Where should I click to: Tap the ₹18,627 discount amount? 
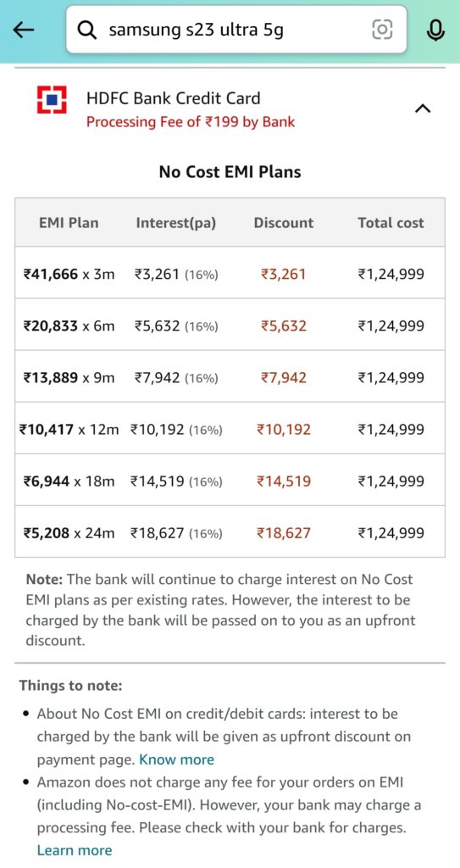pos(284,532)
